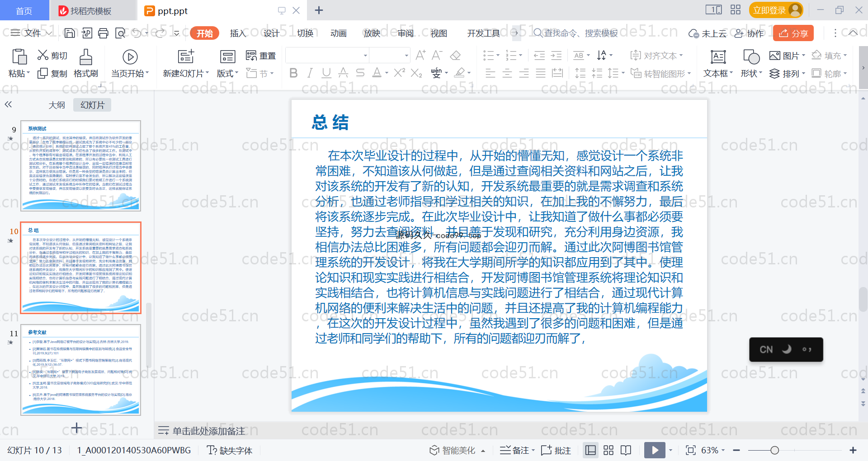The image size is (868, 461).
Task: Clear formatting eraser icon
Action: [x=455, y=55]
